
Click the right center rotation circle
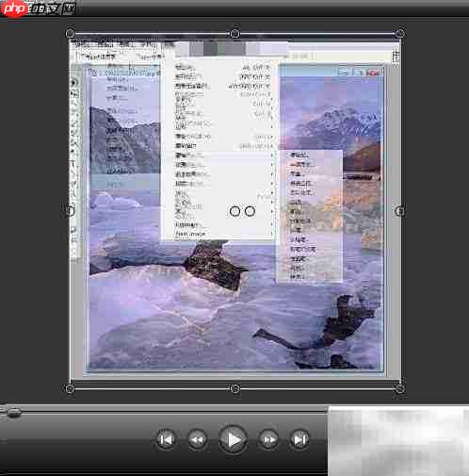pos(250,211)
